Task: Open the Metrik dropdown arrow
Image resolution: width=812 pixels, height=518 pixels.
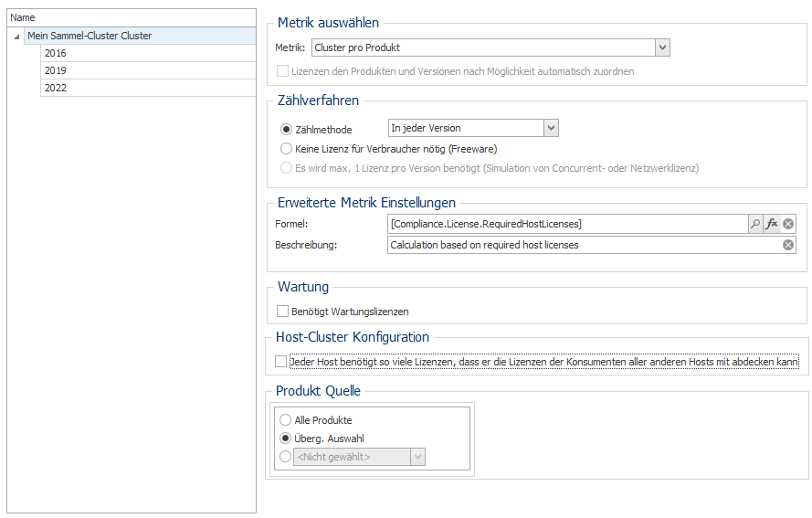Action: (662, 48)
